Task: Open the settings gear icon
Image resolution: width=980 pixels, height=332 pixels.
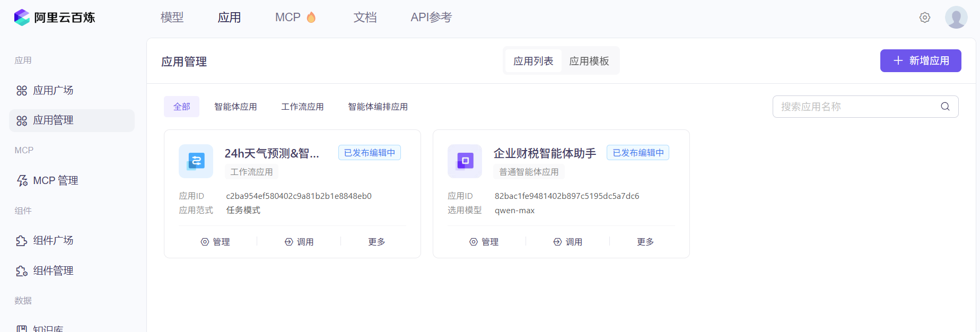Action: point(925,18)
